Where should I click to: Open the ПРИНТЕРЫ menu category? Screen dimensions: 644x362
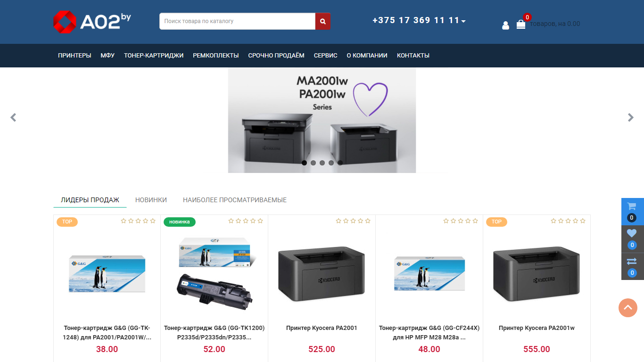tap(74, 56)
